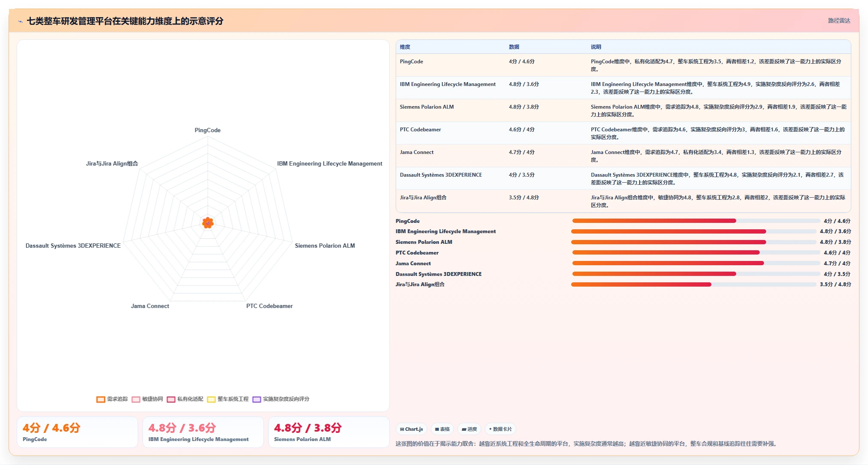Click the PTC Codebeamer label in the progress list
Image resolution: width=868 pixels, height=465 pixels.
point(417,253)
